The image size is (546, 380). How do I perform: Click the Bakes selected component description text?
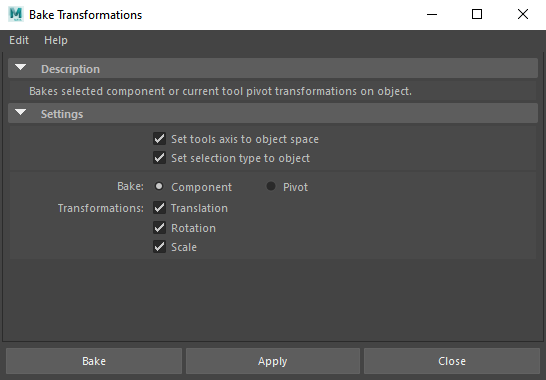pos(220,91)
